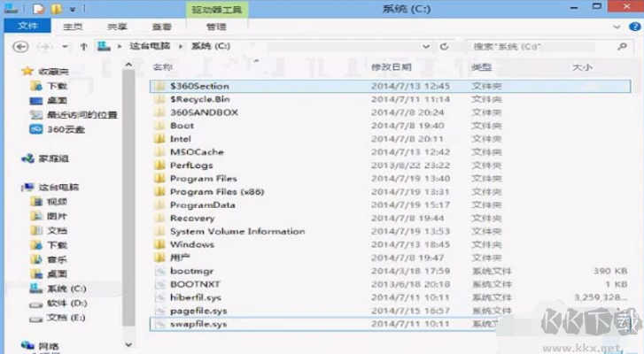
Task: Open the 文件 menu tab
Action: pos(27,26)
